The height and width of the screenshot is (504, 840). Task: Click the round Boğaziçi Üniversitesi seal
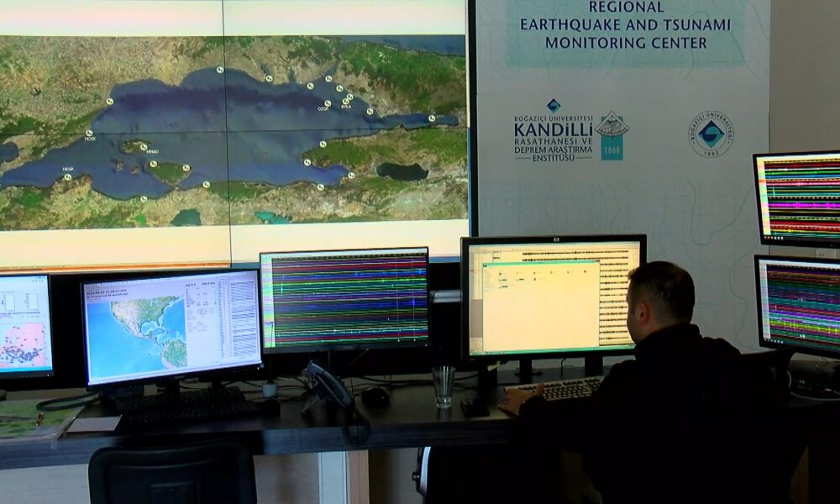coord(711,134)
